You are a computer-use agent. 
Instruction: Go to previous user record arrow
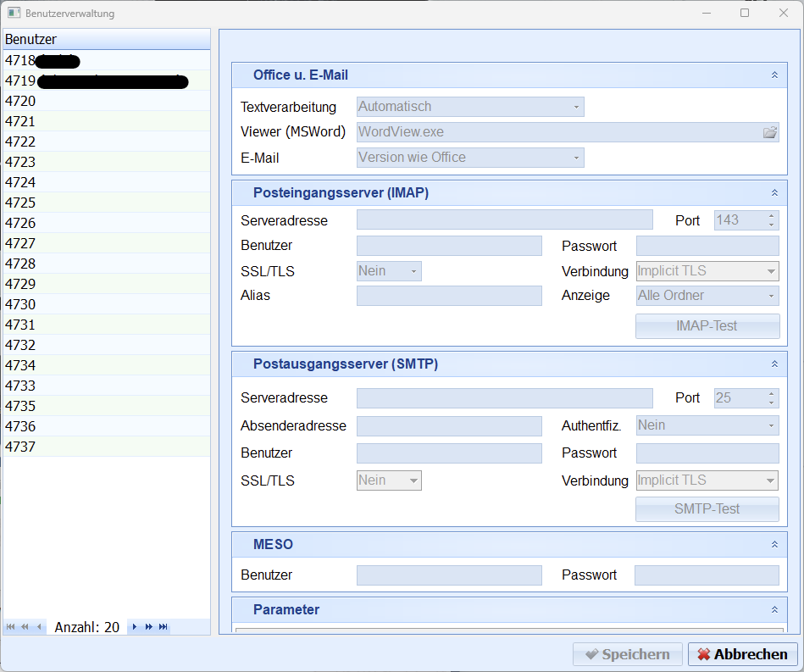38,627
